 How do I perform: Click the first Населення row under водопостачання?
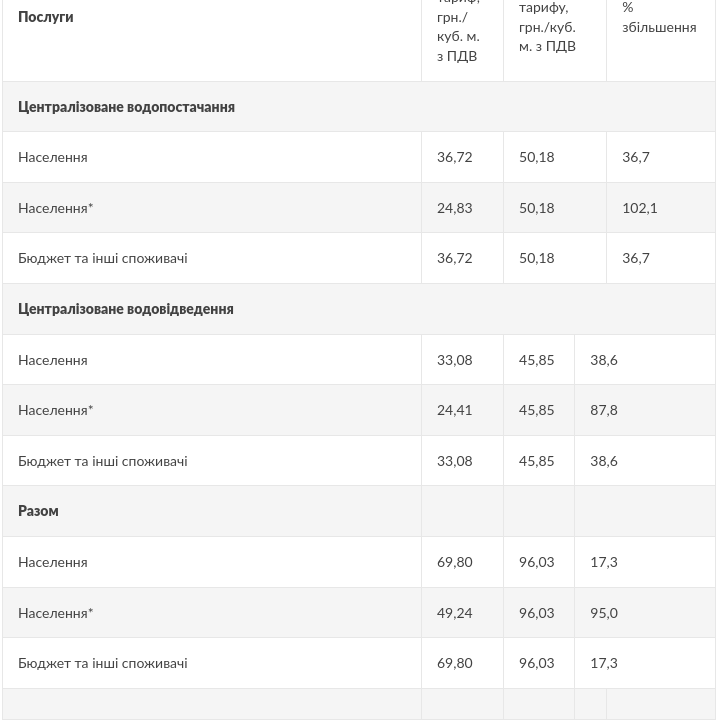359,157
